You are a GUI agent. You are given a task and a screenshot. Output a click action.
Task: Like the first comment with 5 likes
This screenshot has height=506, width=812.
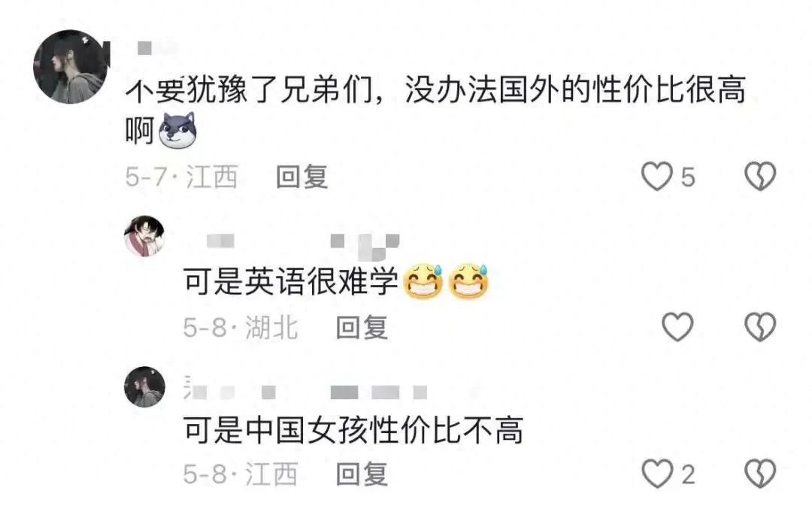click(x=656, y=176)
